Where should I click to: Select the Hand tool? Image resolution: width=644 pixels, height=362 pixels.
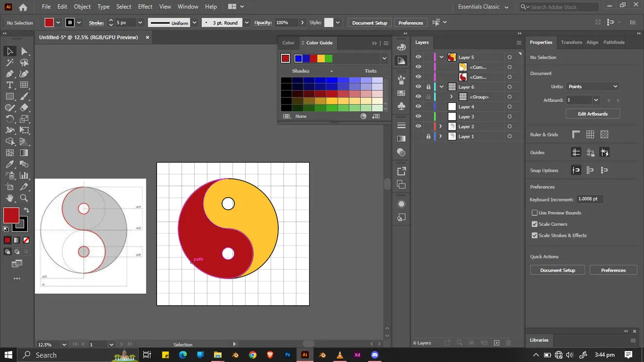(x=10, y=198)
